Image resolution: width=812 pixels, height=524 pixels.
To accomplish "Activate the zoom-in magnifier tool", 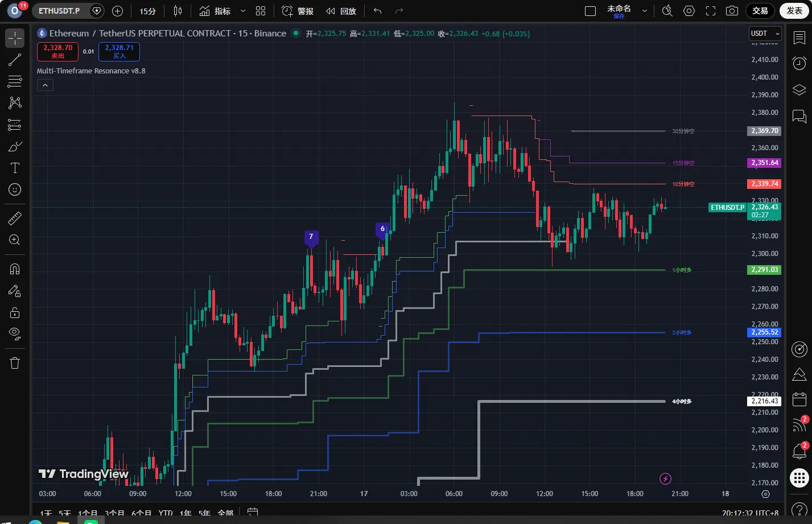I will point(15,240).
